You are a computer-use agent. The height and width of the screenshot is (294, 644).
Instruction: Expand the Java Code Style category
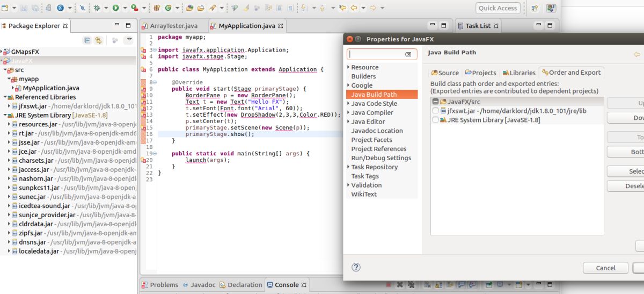click(348, 104)
